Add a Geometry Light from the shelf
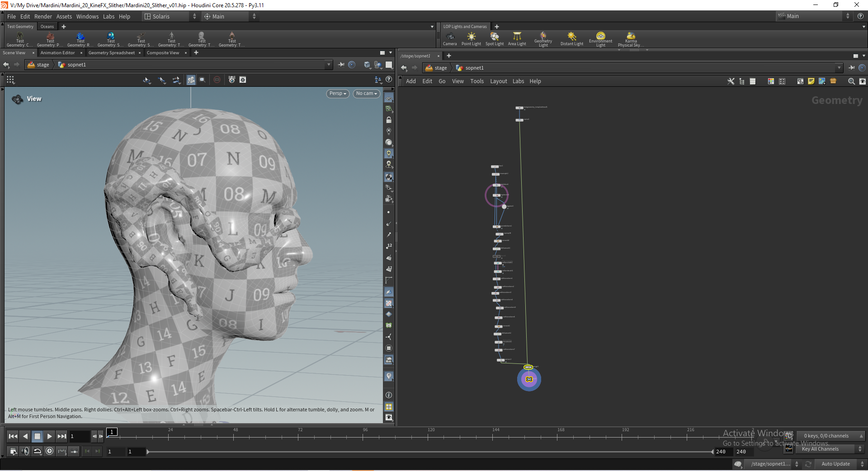Screen dimensions: 868x471 (543, 39)
